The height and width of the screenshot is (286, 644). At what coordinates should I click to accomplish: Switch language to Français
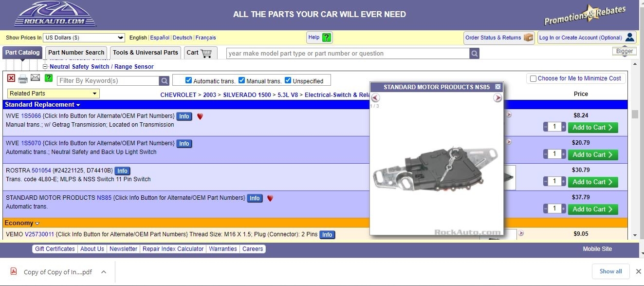click(205, 38)
